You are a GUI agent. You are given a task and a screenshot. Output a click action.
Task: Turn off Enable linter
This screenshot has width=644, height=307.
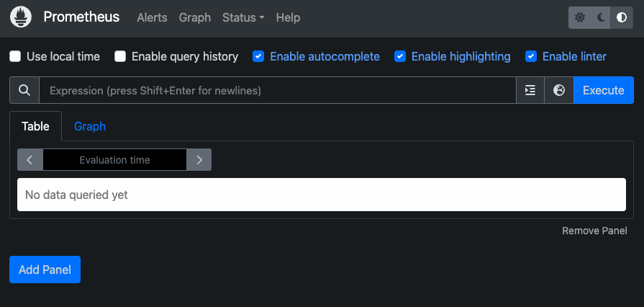(531, 56)
